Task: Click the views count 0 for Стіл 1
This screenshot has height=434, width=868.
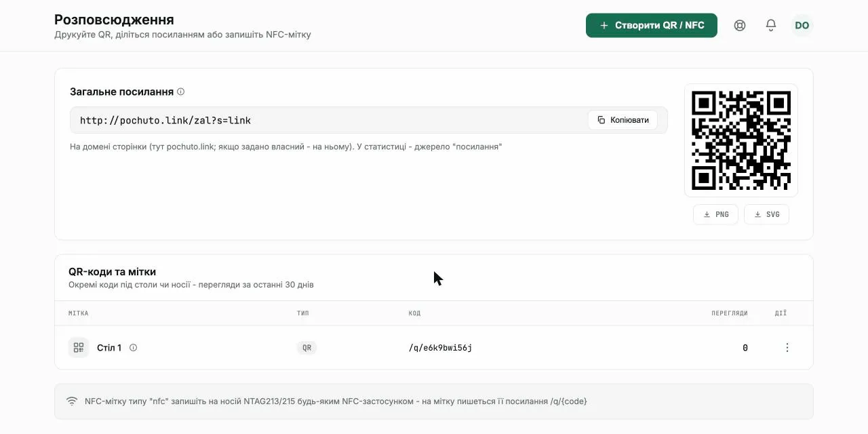Action: (x=745, y=348)
